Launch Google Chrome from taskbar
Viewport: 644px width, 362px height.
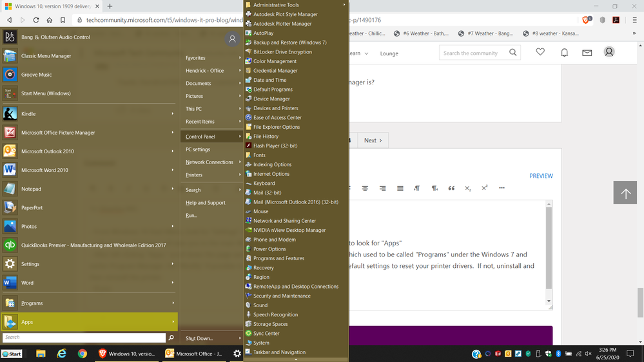[x=83, y=354]
